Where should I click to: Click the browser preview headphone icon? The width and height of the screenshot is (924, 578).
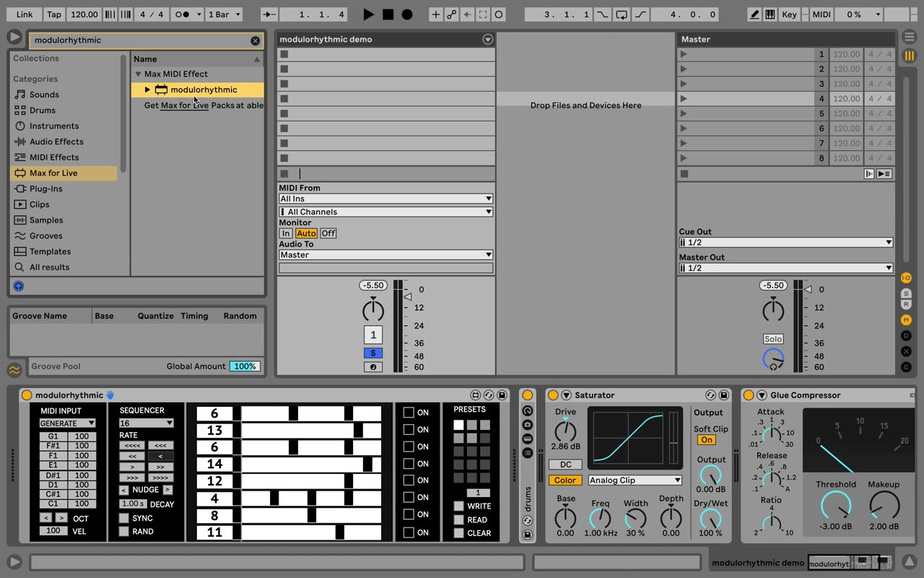coord(19,286)
